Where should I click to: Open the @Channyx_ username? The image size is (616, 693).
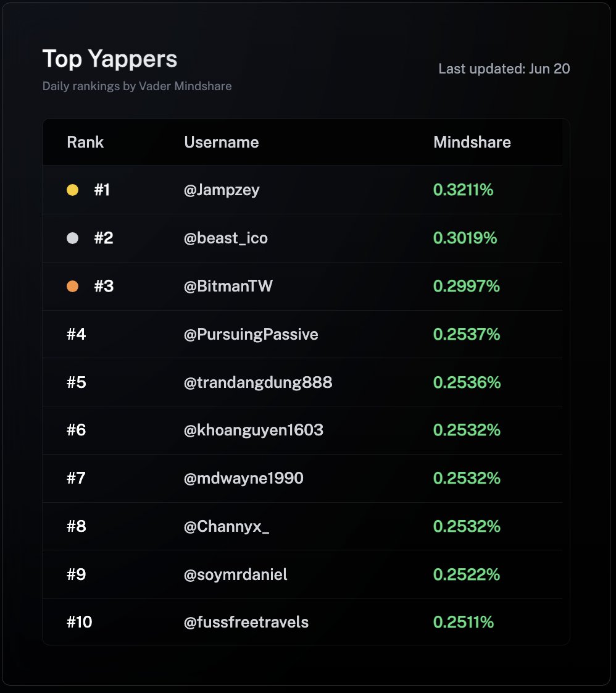[x=227, y=526]
